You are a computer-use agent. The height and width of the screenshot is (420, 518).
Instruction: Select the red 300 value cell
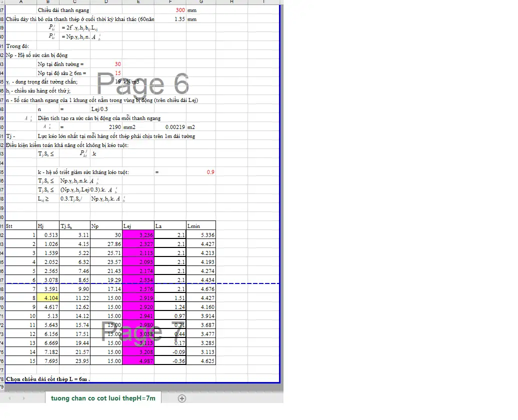tap(170, 10)
